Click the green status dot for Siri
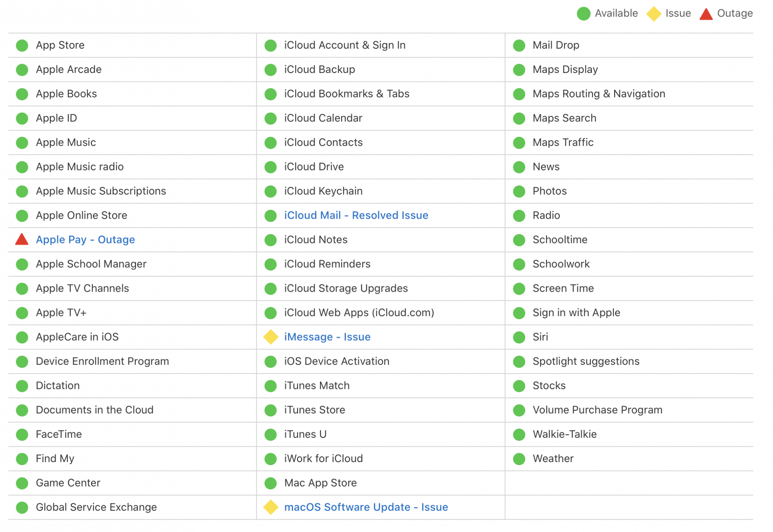773x532 pixels. 519,337
